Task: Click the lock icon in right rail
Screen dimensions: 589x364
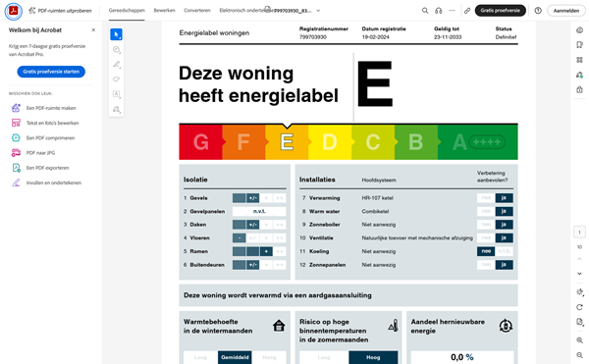Action: 579,89
